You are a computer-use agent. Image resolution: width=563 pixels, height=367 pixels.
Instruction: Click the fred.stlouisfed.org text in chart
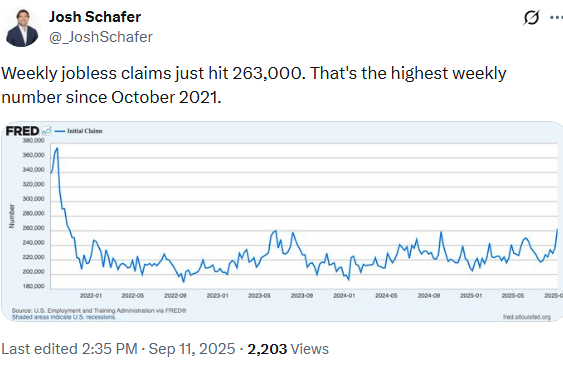pos(527,317)
